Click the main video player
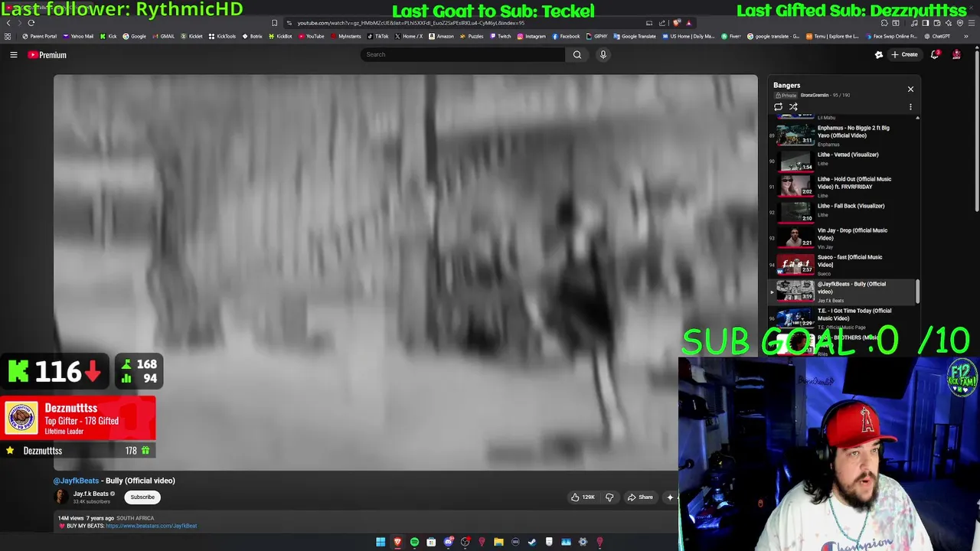The image size is (980, 551). click(x=406, y=272)
